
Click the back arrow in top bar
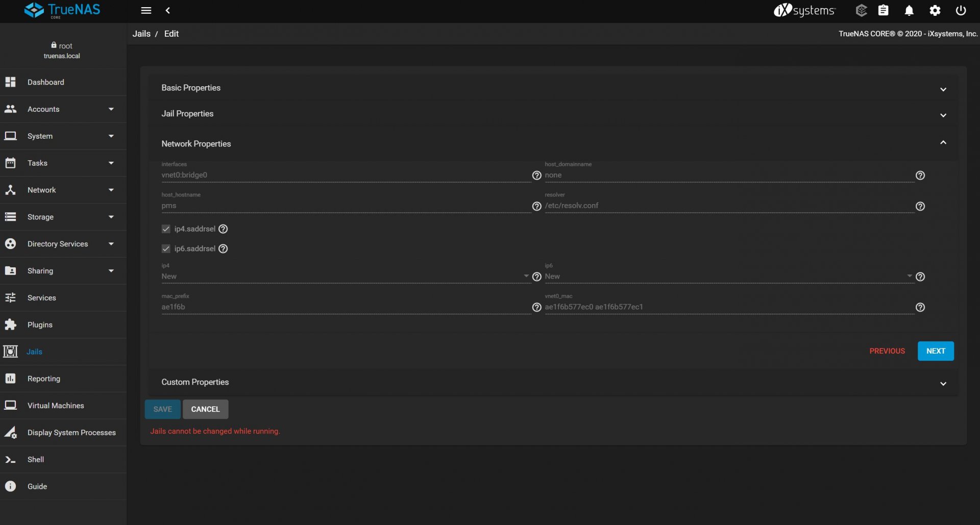coord(168,11)
